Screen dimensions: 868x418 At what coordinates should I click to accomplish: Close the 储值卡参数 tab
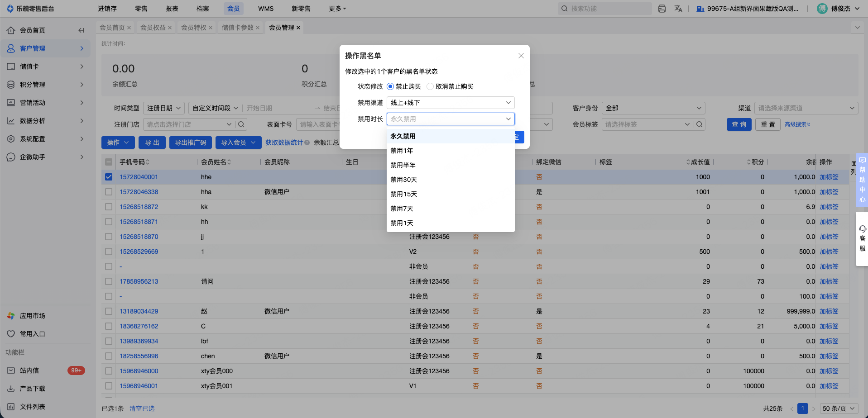258,28
